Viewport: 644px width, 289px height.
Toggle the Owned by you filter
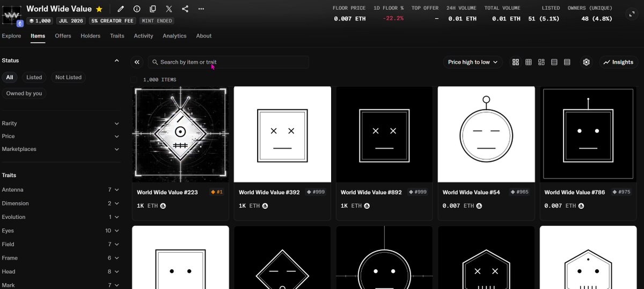tap(24, 93)
